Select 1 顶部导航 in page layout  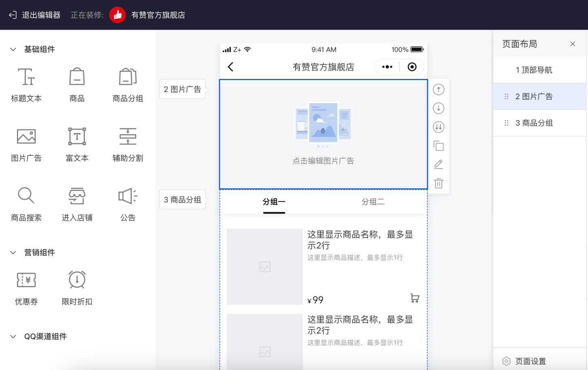pos(540,70)
